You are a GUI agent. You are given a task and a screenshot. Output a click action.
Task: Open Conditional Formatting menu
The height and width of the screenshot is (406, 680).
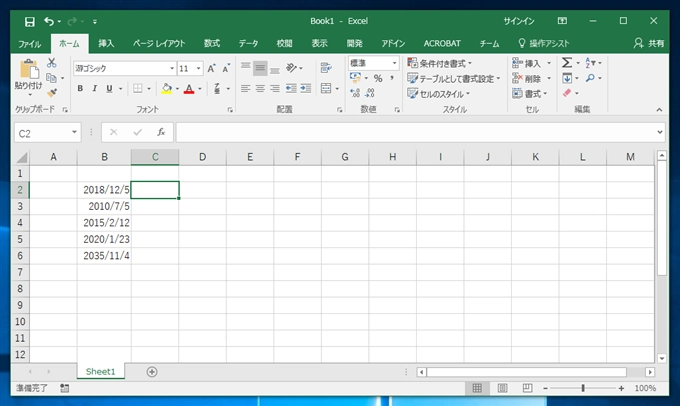click(439, 63)
